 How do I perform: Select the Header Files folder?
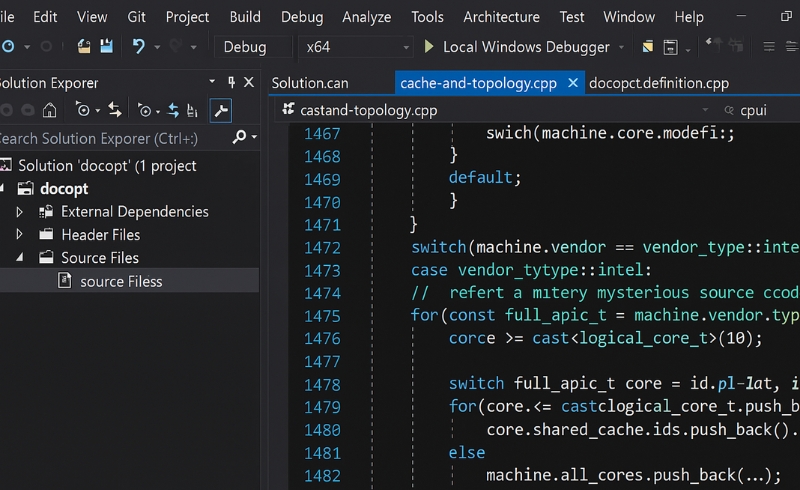click(101, 235)
